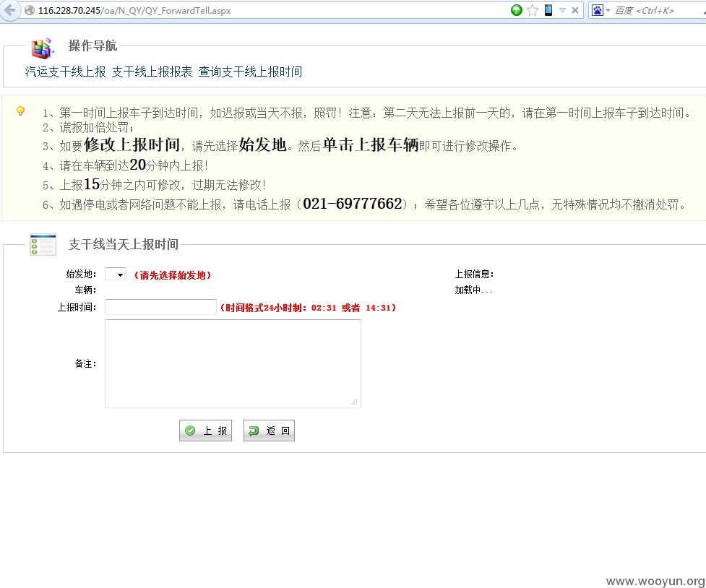Open the 查询支干线上报时间 link
Image resolution: width=706 pixels, height=588 pixels.
250,72
